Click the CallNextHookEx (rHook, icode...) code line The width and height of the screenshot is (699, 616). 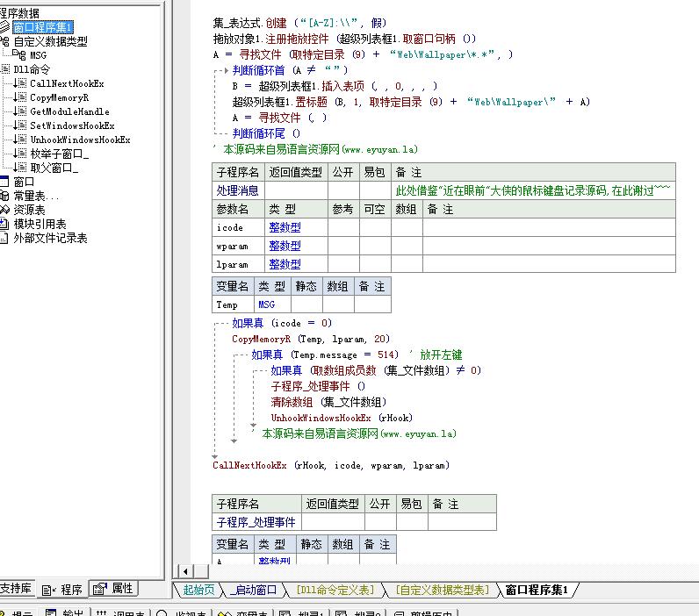click(x=331, y=465)
